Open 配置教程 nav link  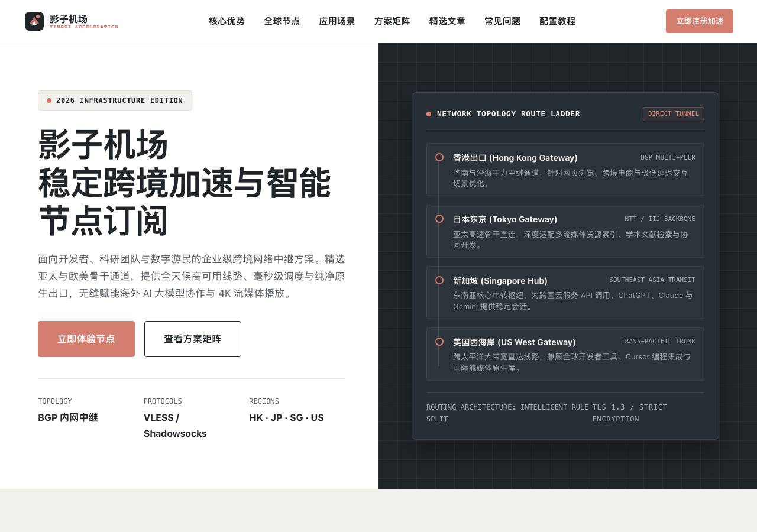tap(558, 21)
